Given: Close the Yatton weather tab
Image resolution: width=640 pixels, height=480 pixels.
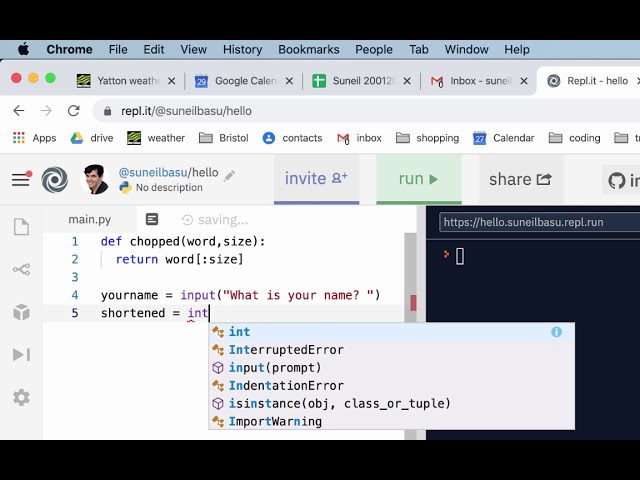Looking at the screenshot, I should (x=172, y=81).
